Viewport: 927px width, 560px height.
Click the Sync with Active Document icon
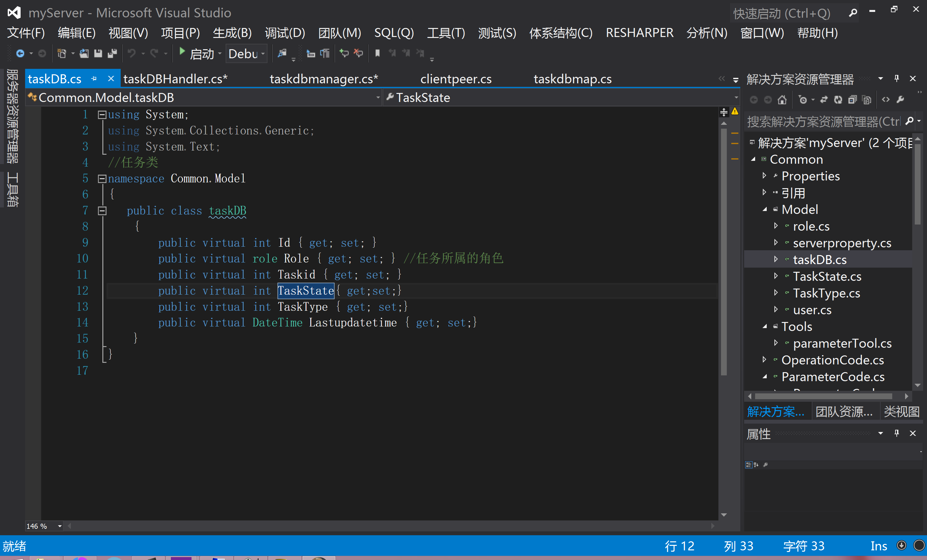(x=824, y=100)
